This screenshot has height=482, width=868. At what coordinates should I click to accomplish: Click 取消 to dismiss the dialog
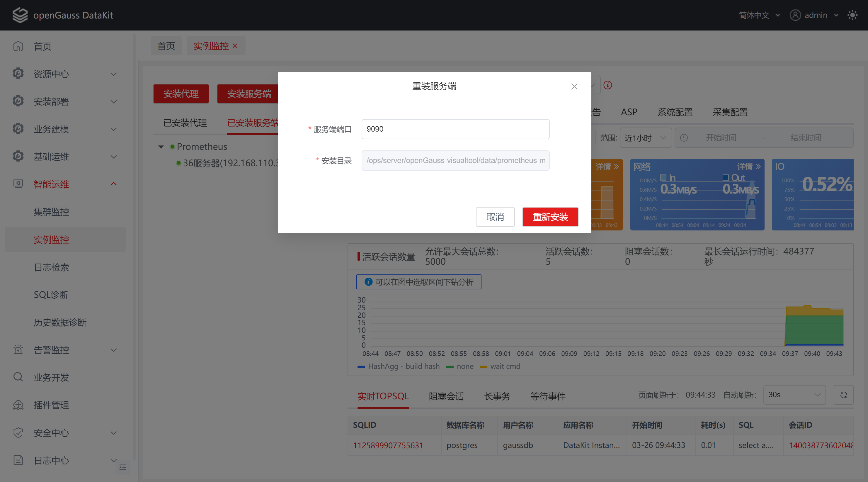[x=495, y=217]
